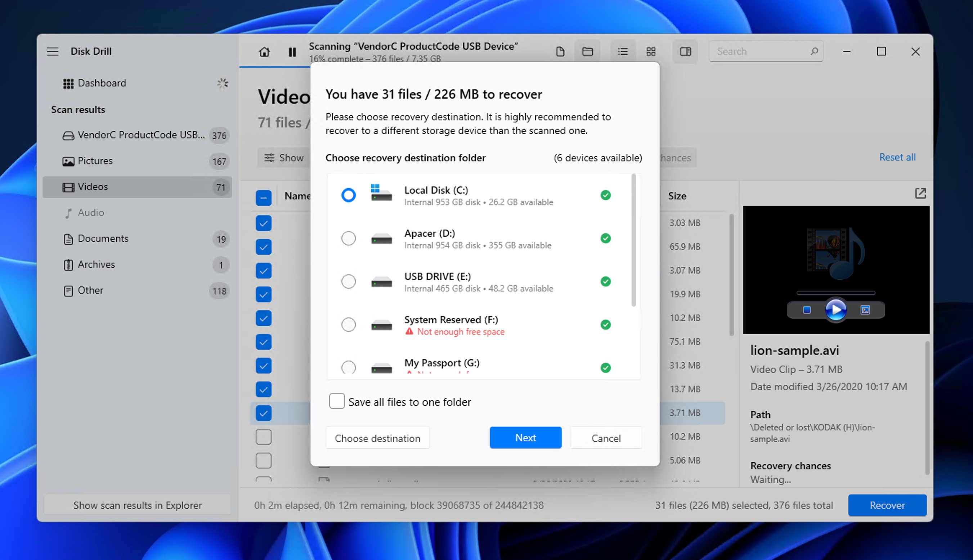Image resolution: width=973 pixels, height=560 pixels.
Task: Select Local Disk (C:) as recovery destination
Action: pyautogui.click(x=348, y=195)
